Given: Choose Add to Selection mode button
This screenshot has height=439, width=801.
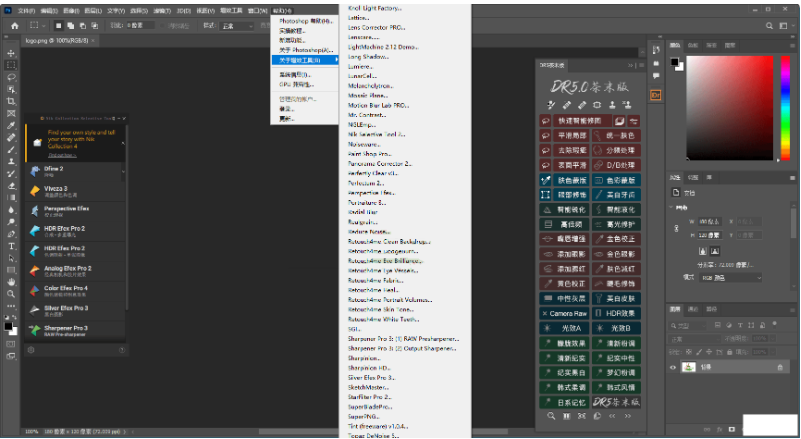Looking at the screenshot, I should (70, 26).
